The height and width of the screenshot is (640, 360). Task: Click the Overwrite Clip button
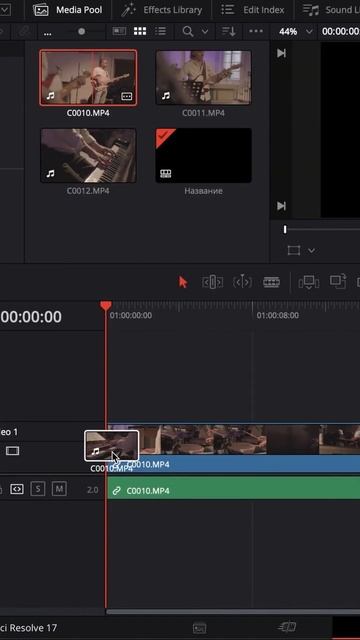[338, 281]
